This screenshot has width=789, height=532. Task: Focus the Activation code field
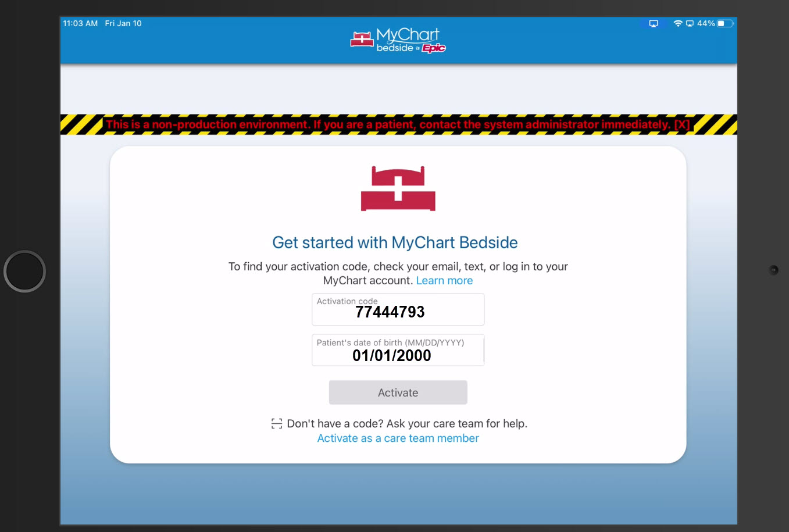point(398,309)
